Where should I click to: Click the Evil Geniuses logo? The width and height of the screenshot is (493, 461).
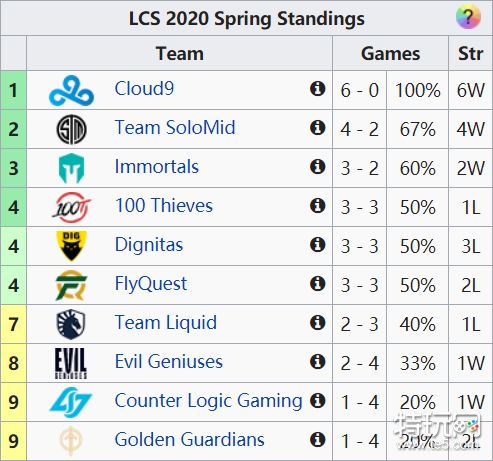coord(71,363)
